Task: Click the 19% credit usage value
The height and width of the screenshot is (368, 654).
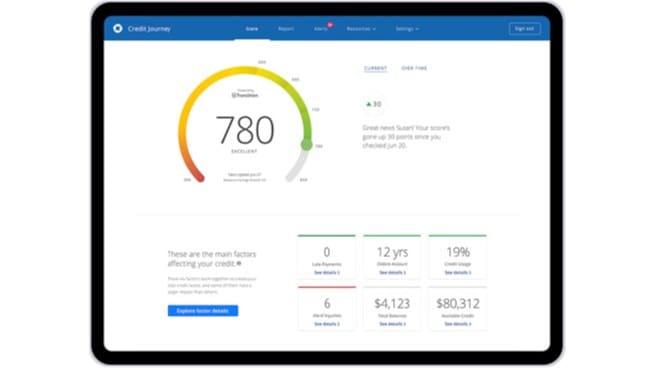Action: coord(458,252)
